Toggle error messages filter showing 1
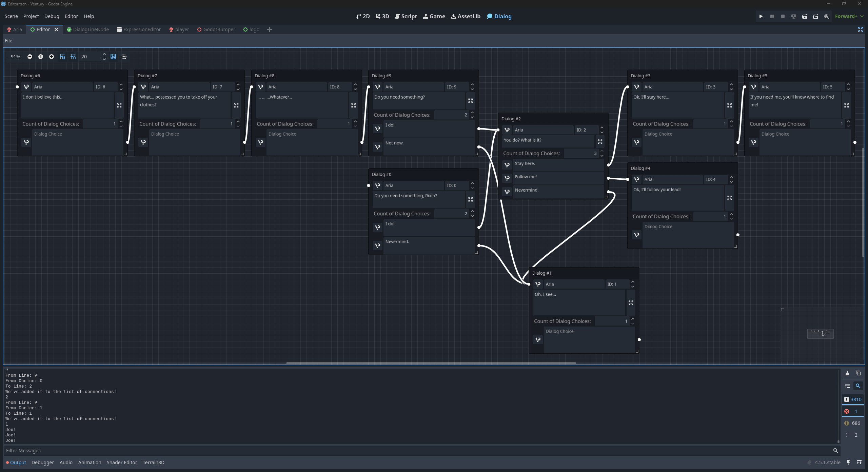Viewport: 868px width, 472px height. [x=852, y=411]
